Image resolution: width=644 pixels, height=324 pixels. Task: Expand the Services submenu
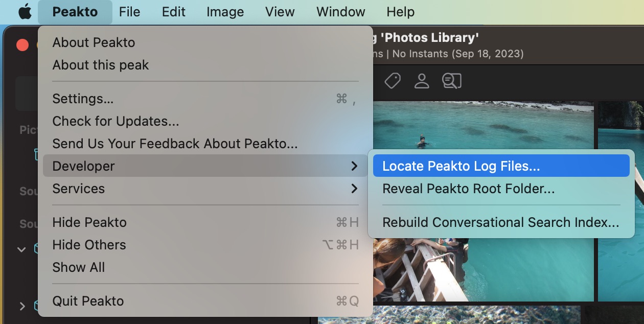click(205, 189)
